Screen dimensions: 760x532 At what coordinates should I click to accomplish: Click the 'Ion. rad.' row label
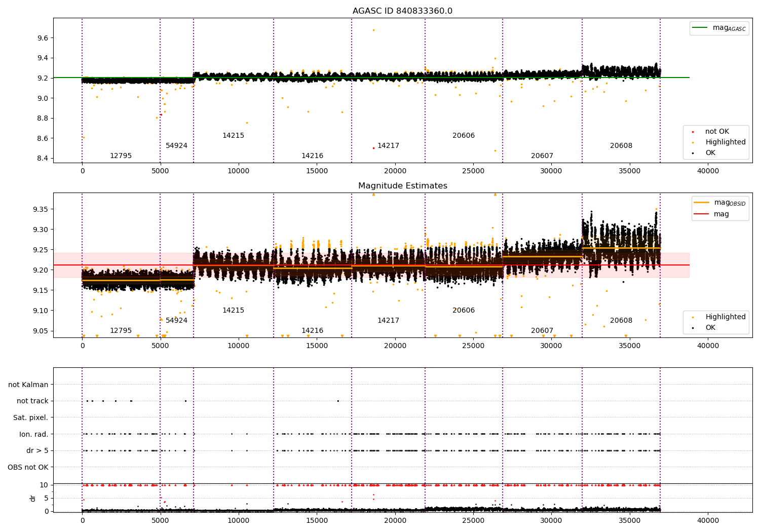click(x=34, y=435)
